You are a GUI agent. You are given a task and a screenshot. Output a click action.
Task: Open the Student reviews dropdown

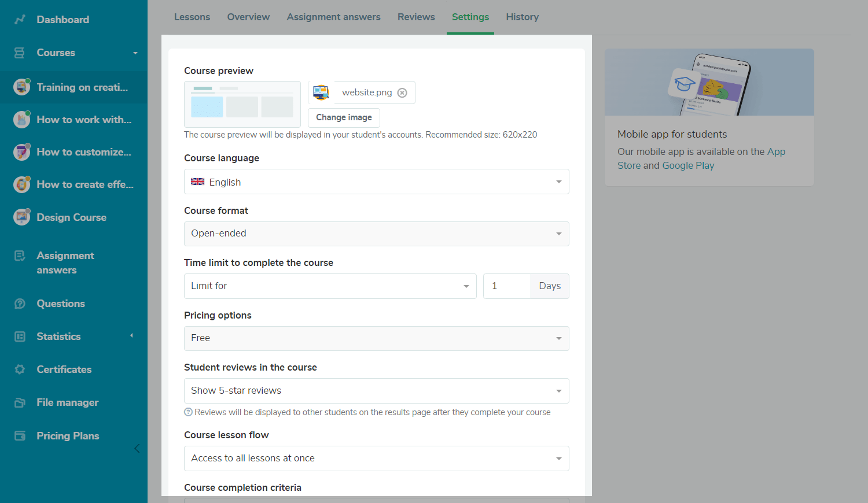point(377,391)
